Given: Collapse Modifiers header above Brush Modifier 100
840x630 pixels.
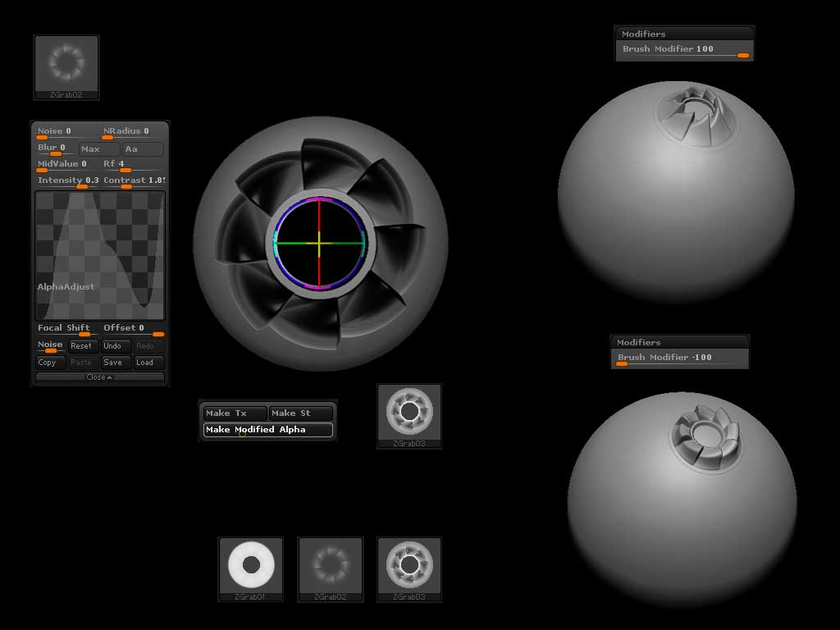Looking at the screenshot, I should coord(683,34).
